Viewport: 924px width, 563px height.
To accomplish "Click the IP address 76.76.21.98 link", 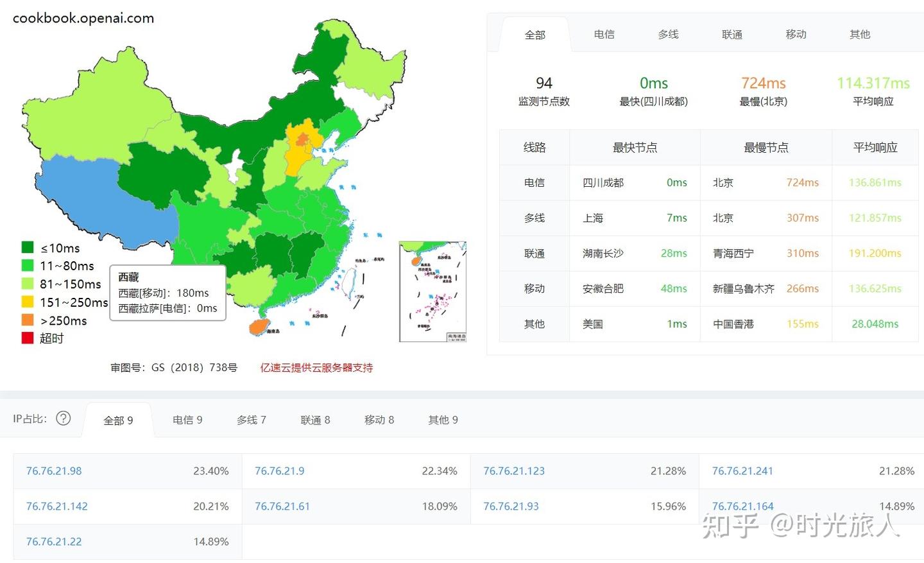I will coord(53,471).
